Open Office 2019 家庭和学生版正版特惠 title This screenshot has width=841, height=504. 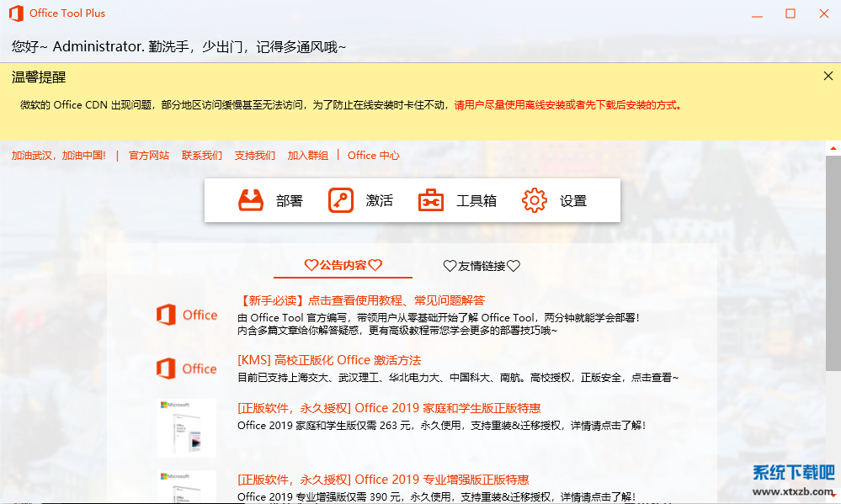389,408
